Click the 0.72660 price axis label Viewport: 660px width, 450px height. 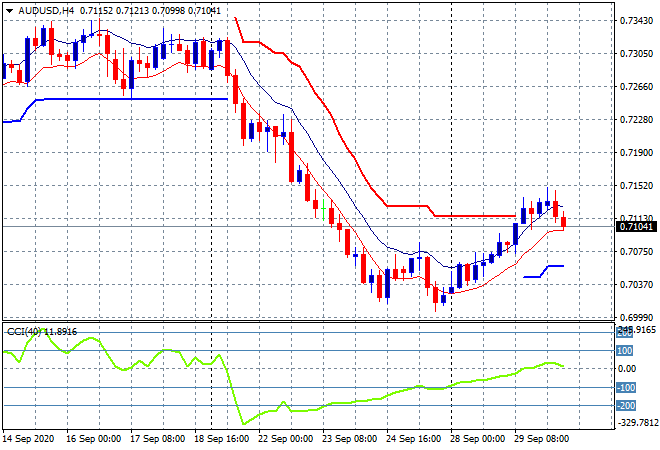coord(633,86)
